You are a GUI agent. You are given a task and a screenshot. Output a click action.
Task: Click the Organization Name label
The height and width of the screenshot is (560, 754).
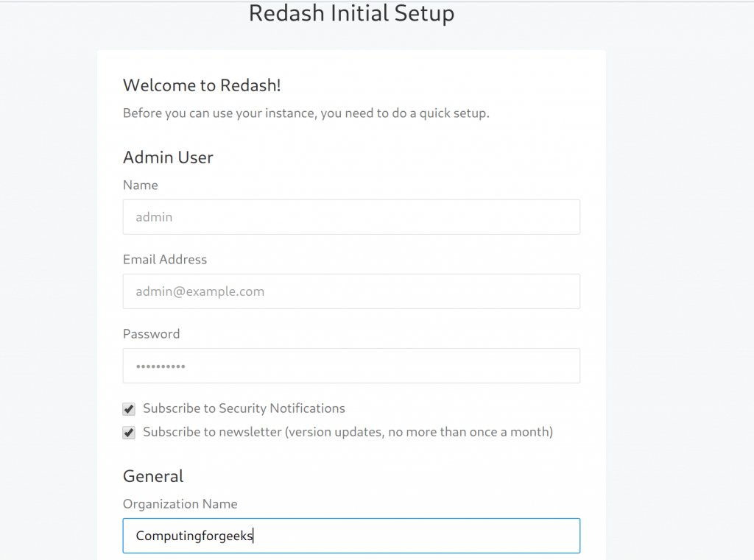click(x=180, y=503)
